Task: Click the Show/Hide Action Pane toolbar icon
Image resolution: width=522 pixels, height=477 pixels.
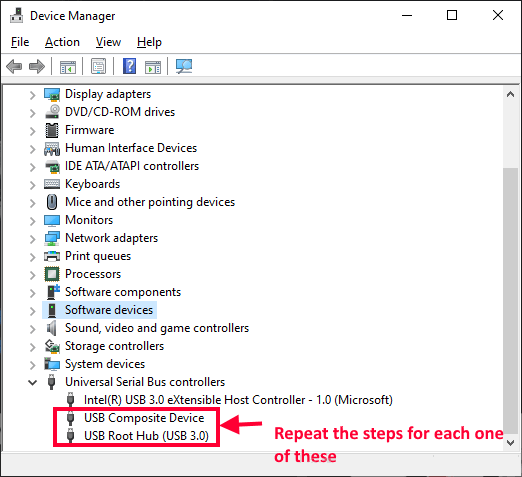Action: (x=153, y=67)
